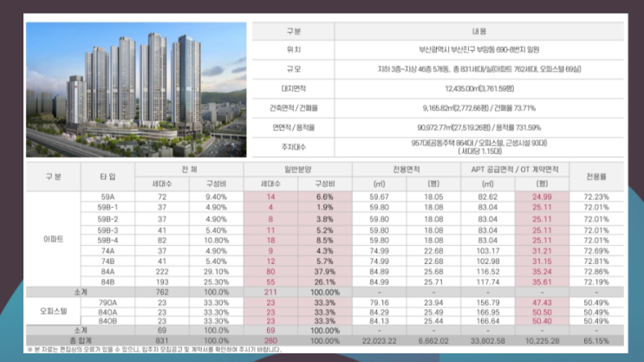The width and height of the screenshot is (644, 362).
Task: Click the 156.79 contract area cell
Action: pyautogui.click(x=487, y=303)
